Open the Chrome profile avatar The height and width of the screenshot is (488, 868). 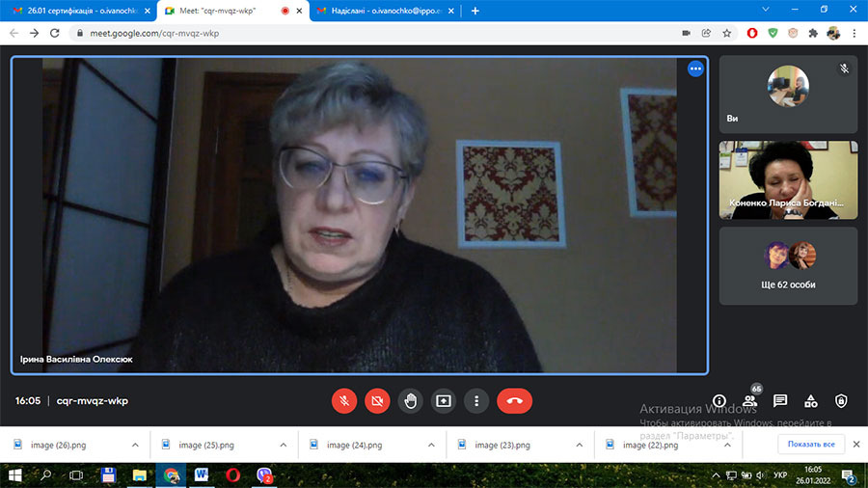[833, 33]
